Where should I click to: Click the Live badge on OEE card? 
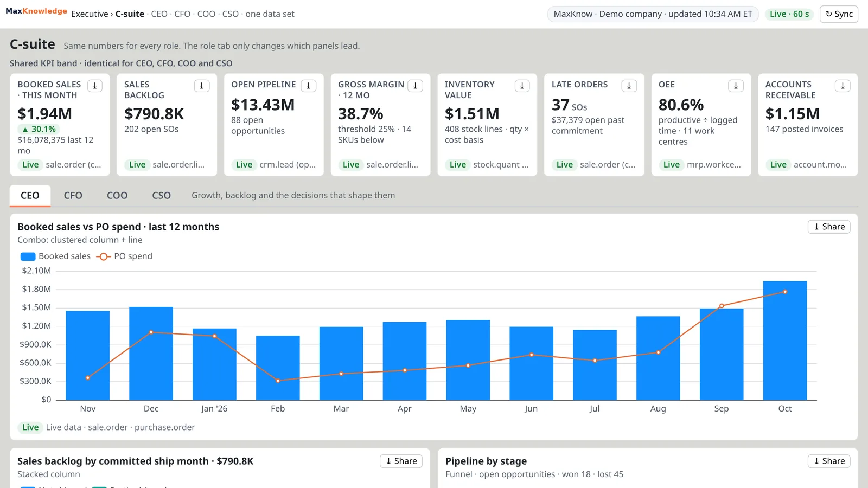click(x=671, y=165)
